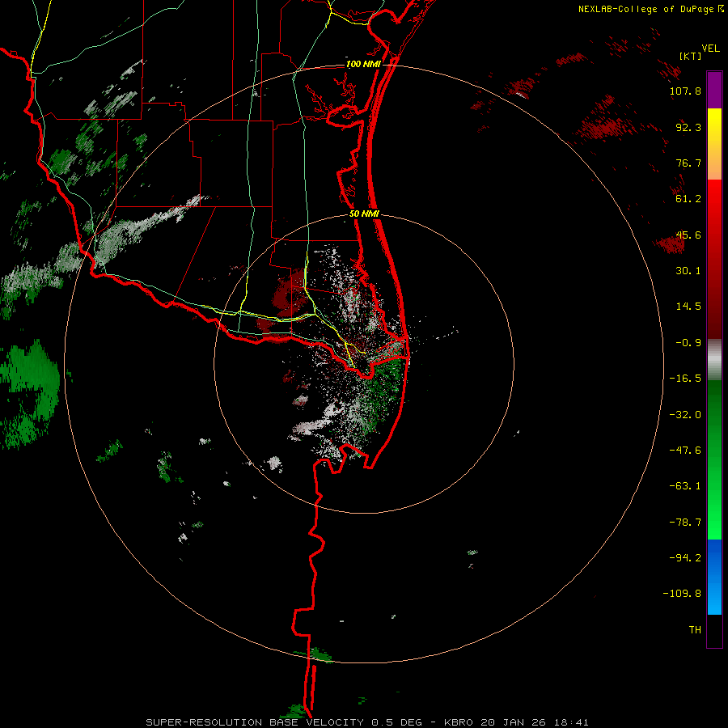
Task: Click the VEL legend title
Action: pyautogui.click(x=710, y=49)
